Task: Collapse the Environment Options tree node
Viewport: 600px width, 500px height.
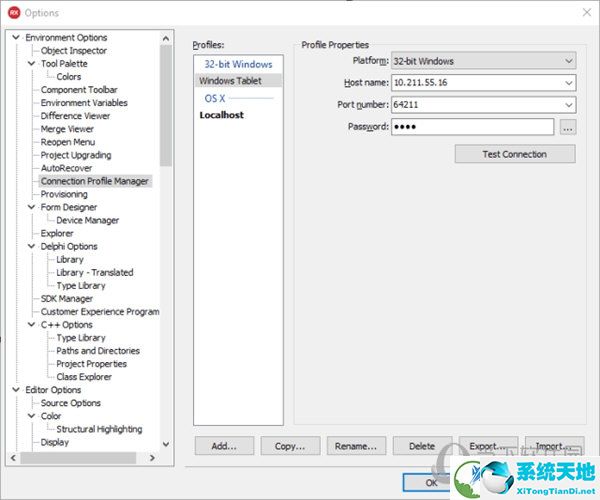Action: tap(16, 37)
